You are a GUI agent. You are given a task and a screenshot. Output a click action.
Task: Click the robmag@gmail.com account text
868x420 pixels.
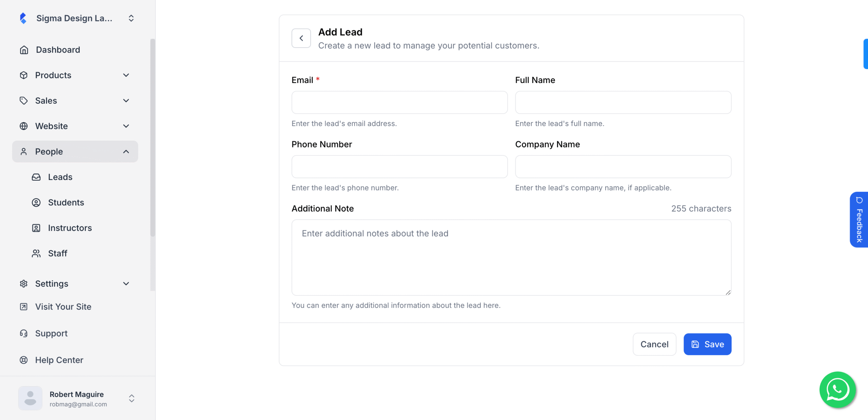78,404
